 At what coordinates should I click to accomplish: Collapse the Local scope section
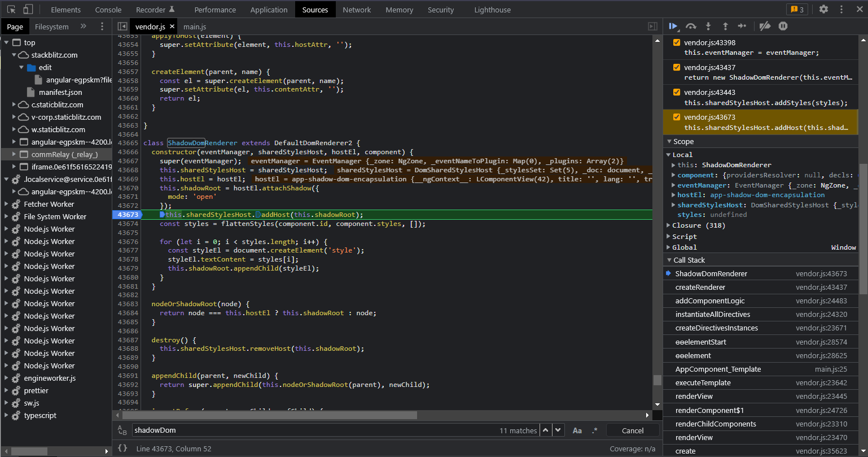tap(668, 154)
